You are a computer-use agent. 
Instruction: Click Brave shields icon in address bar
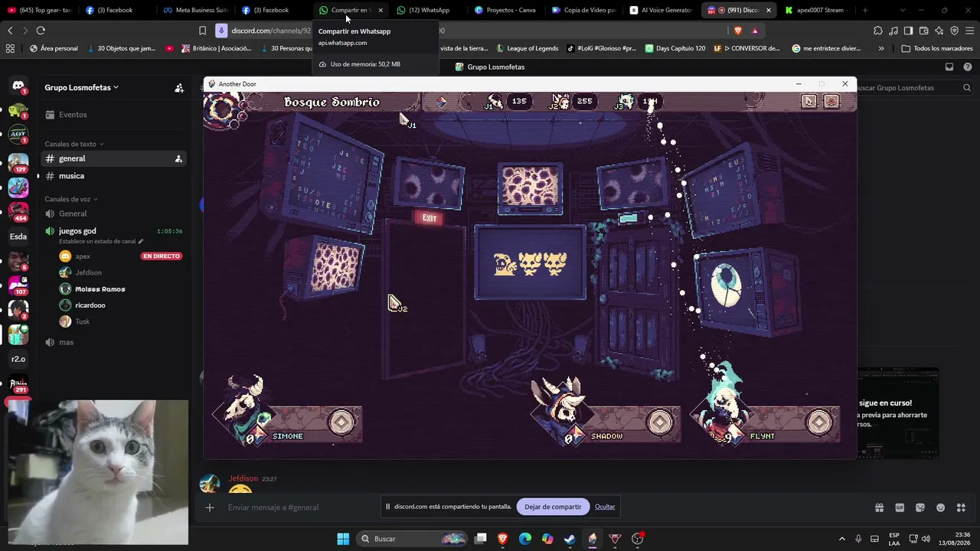tap(738, 31)
